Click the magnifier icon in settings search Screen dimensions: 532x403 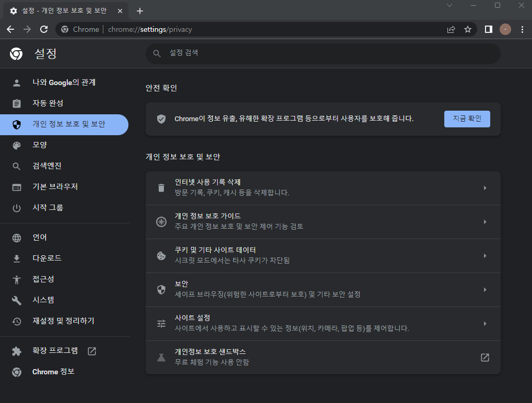point(157,53)
